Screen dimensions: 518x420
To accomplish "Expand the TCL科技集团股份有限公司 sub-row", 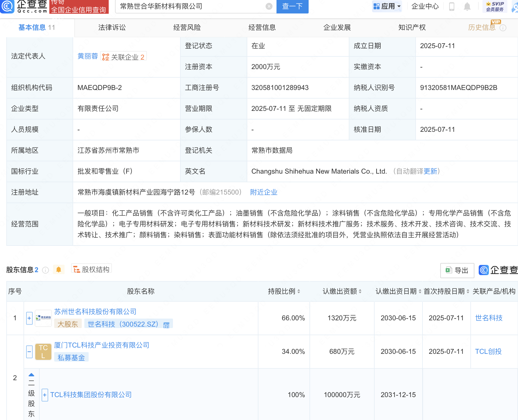I will click(45, 395).
